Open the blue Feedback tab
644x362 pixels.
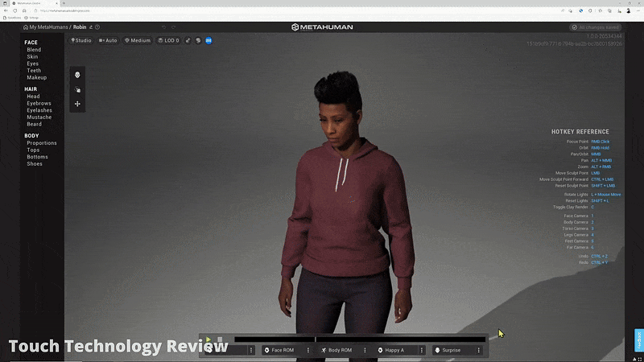[639, 340]
